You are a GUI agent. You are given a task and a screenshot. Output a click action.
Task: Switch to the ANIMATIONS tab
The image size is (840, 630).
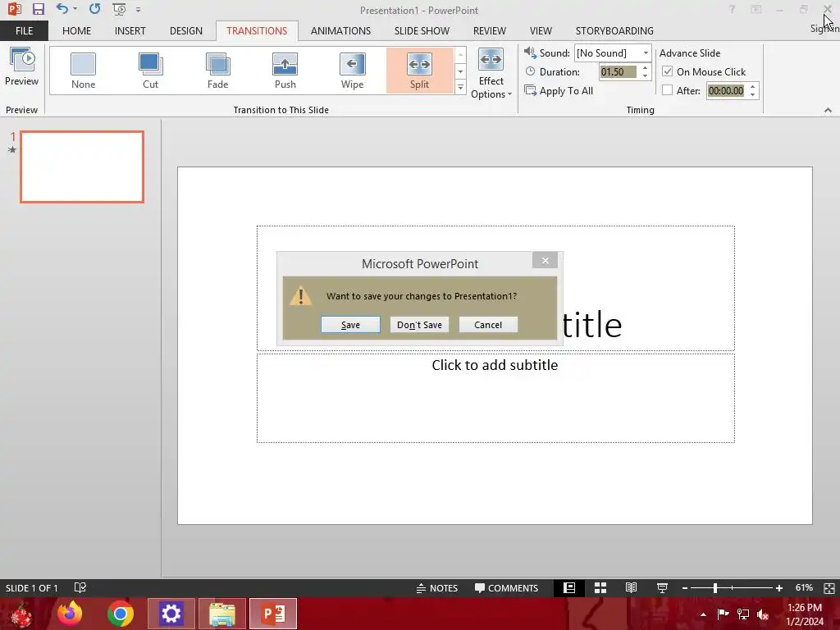pyautogui.click(x=340, y=31)
